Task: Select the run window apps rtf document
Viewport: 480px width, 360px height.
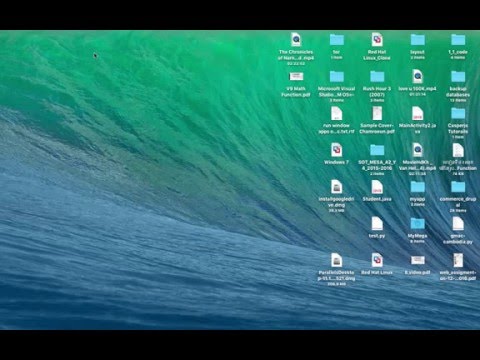Action: 337,114
